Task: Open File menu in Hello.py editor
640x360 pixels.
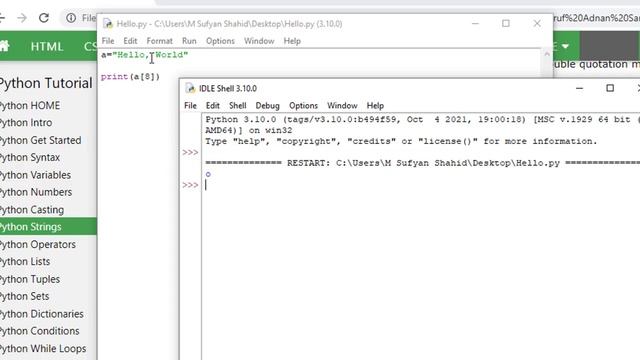Action: tap(108, 41)
